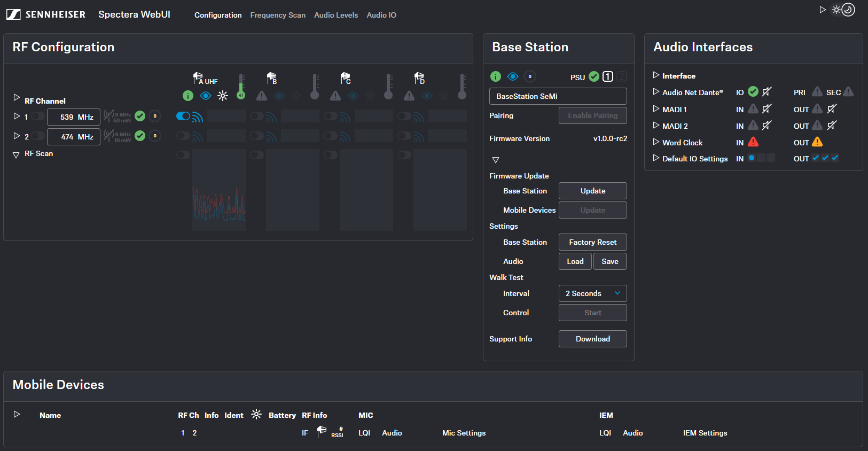868x451 pixels.
Task: Click play triangle next to theme toggle
Action: point(823,10)
